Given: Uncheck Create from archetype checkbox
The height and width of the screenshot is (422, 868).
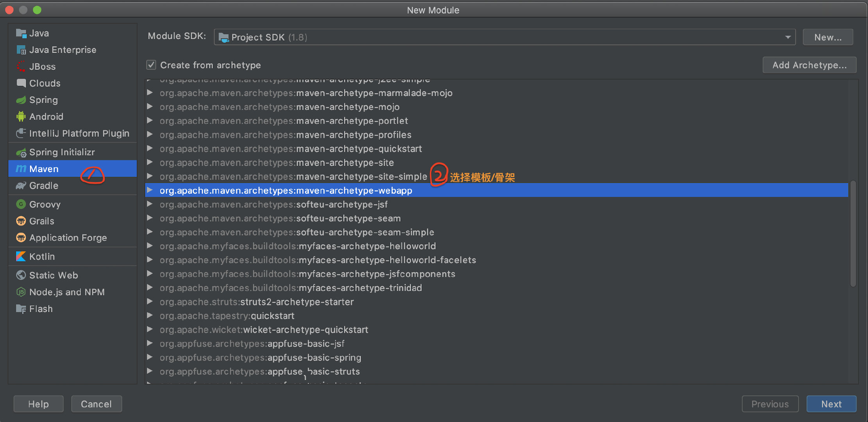Looking at the screenshot, I should (151, 65).
